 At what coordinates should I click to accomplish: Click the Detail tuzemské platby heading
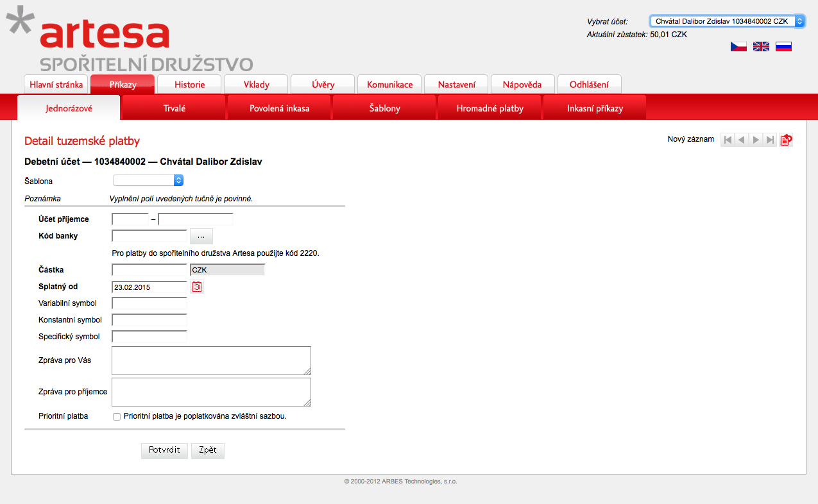click(x=82, y=141)
